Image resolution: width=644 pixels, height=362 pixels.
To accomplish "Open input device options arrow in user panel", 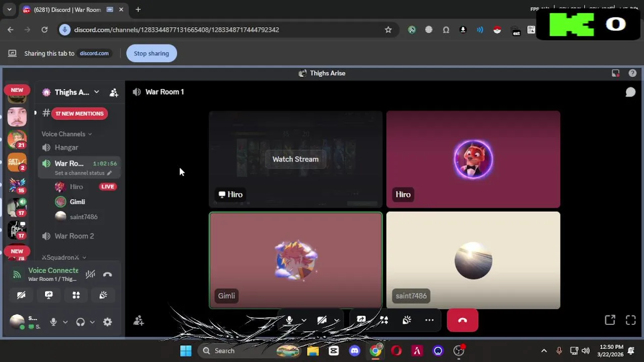I will [65, 322].
